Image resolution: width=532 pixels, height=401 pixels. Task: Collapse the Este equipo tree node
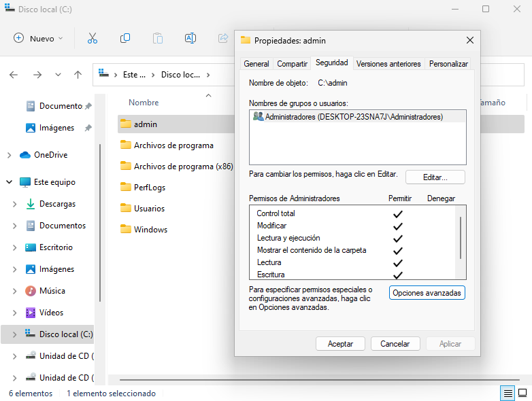[9, 182]
